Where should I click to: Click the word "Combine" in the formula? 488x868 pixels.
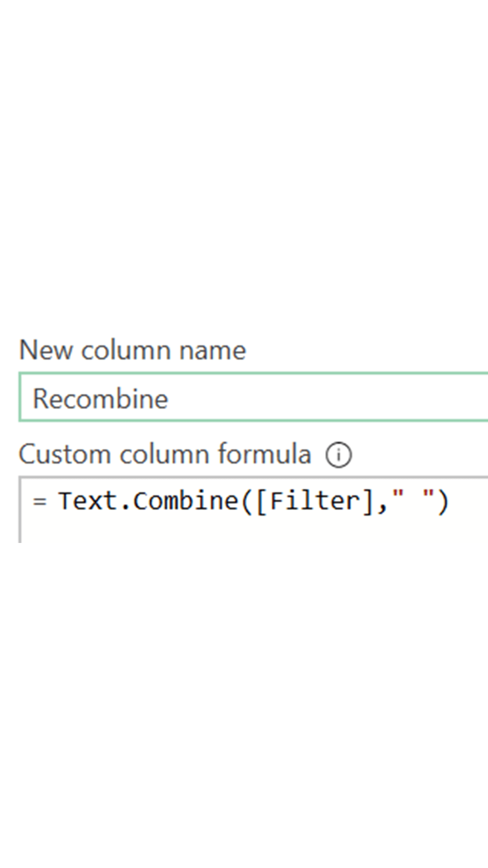(186, 501)
